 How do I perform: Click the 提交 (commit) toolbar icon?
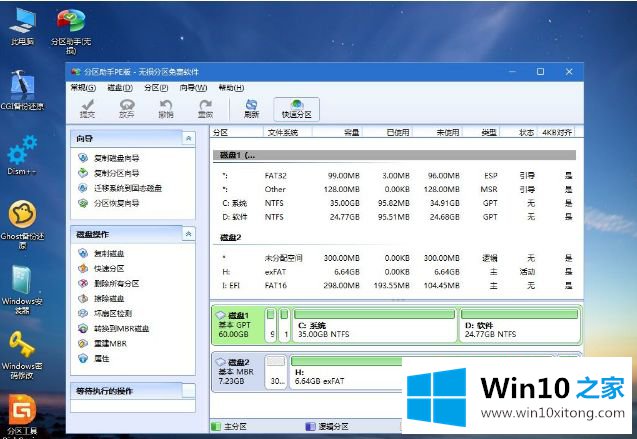coord(87,109)
